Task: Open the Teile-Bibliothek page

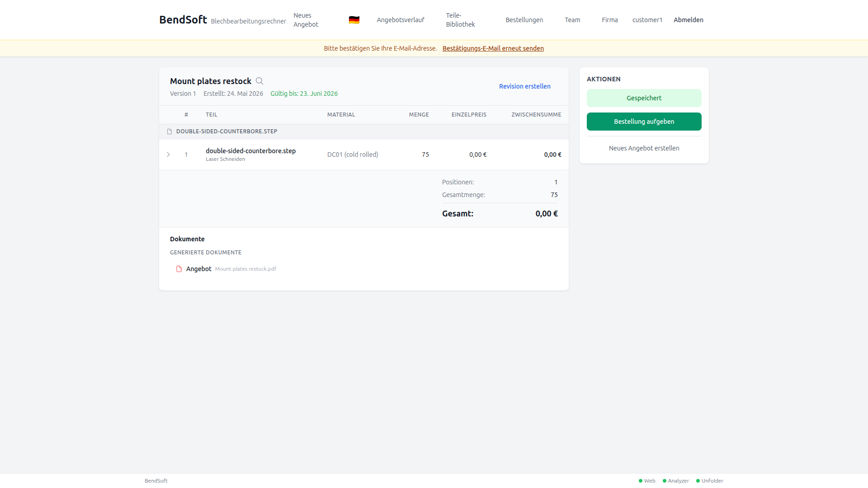Action: point(460,20)
